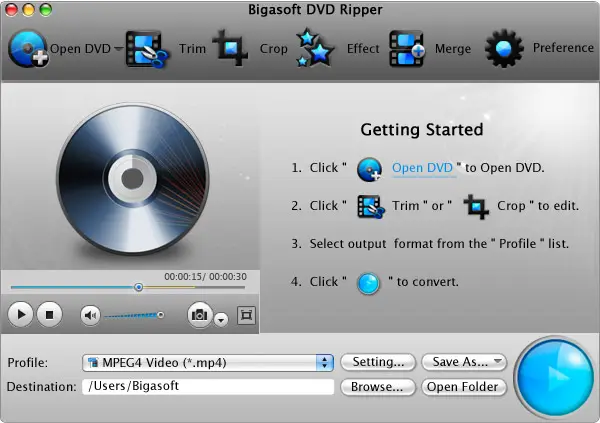Click the green zoom window button
The width and height of the screenshot is (600, 423).
(46, 10)
